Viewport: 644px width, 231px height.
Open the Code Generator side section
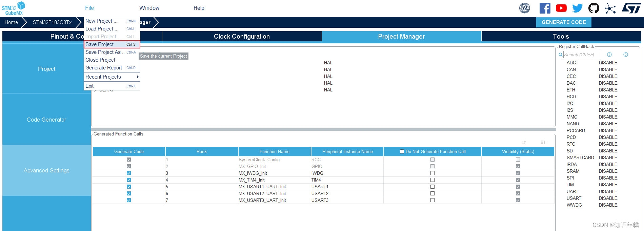pos(46,120)
